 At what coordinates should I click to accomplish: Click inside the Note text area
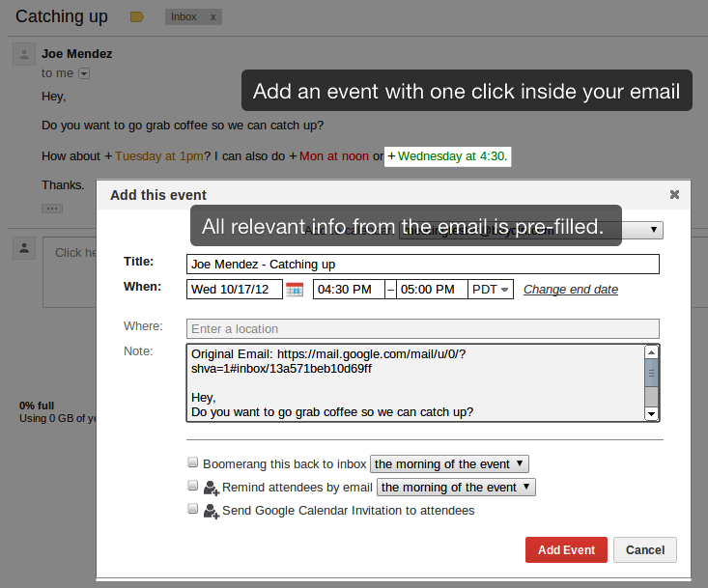tap(415, 382)
